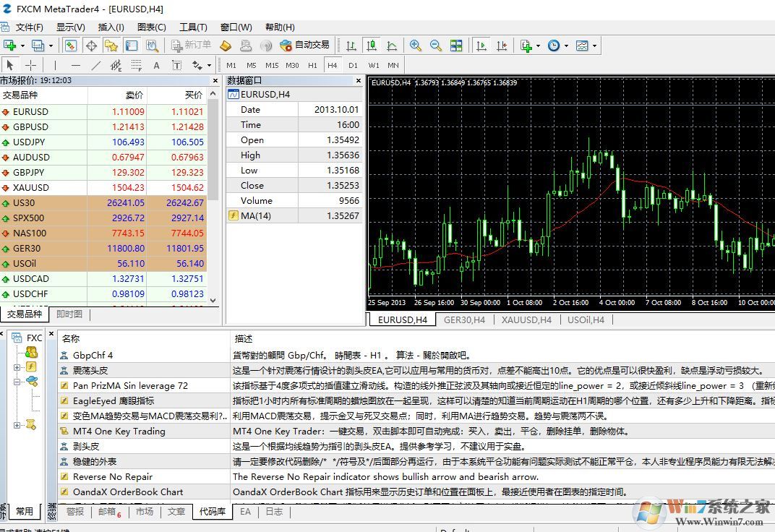Toggle chart auto-scroll

tap(481, 45)
